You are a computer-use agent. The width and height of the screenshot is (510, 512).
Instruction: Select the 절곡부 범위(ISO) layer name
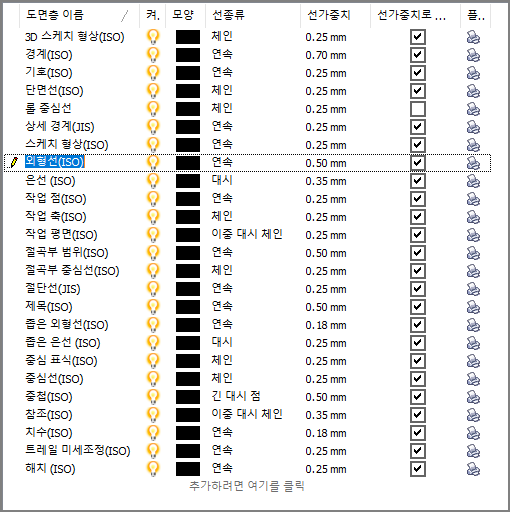67,253
